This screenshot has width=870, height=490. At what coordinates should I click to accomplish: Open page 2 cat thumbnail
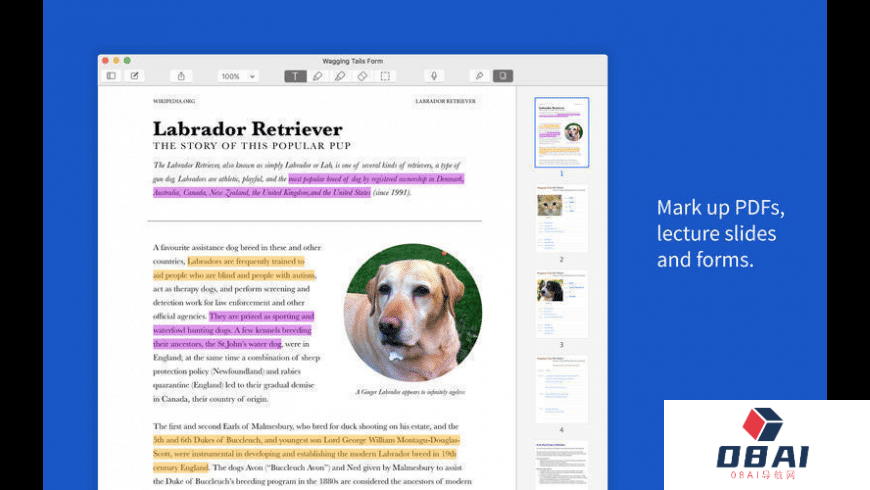(x=562, y=219)
